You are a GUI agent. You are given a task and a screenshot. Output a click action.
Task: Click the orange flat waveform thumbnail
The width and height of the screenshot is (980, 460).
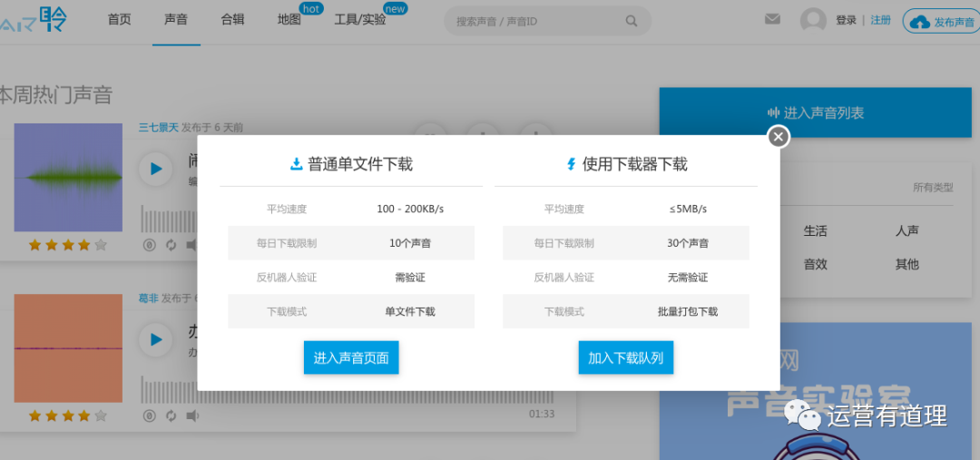[x=68, y=348]
